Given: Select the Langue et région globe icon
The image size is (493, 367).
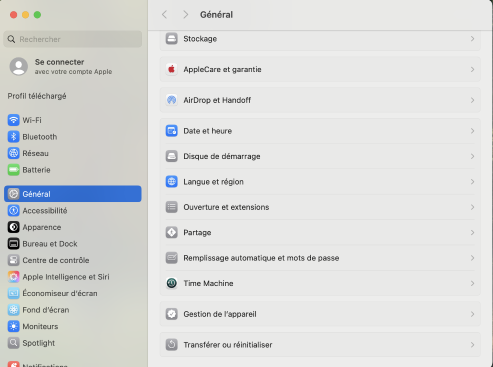Looking at the screenshot, I should (x=172, y=182).
